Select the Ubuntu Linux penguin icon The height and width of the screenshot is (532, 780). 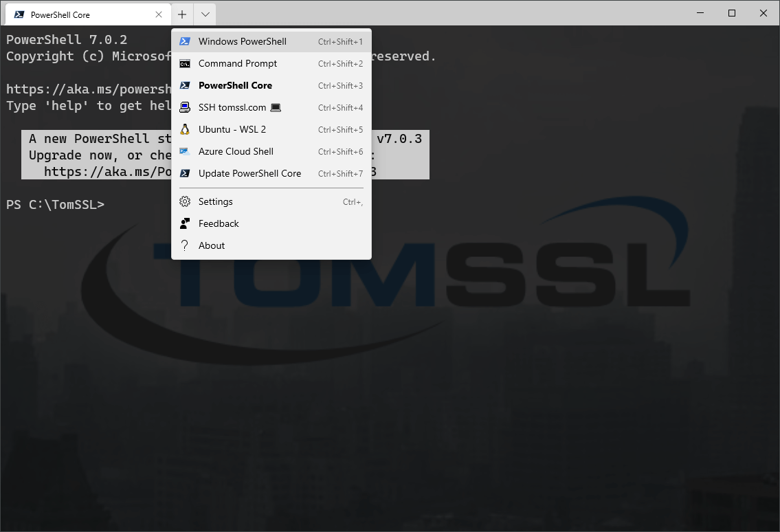[x=185, y=129]
